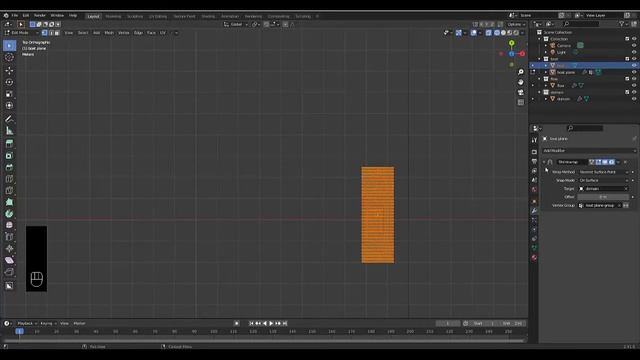The height and width of the screenshot is (360, 640).
Task: Expand the Camera item in outliner
Action: tap(546, 46)
